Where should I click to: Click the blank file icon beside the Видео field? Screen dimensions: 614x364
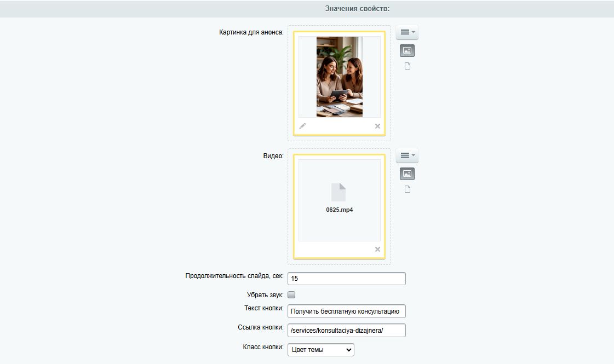pos(407,189)
